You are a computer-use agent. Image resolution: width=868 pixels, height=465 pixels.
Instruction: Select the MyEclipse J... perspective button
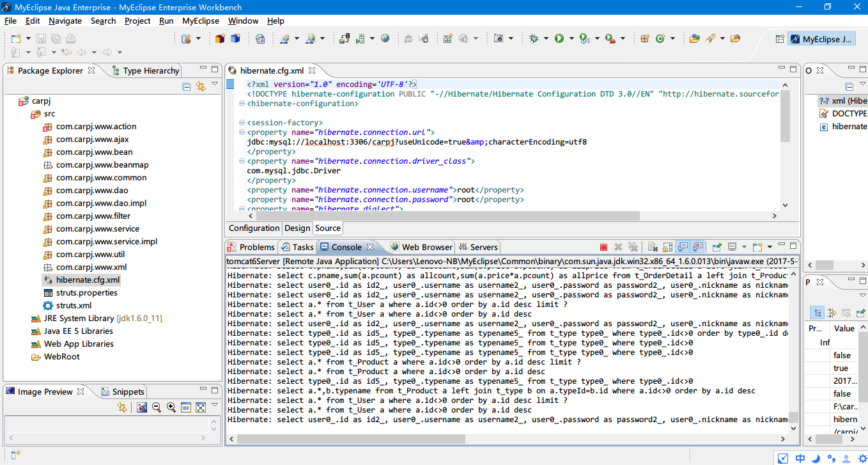(821, 39)
